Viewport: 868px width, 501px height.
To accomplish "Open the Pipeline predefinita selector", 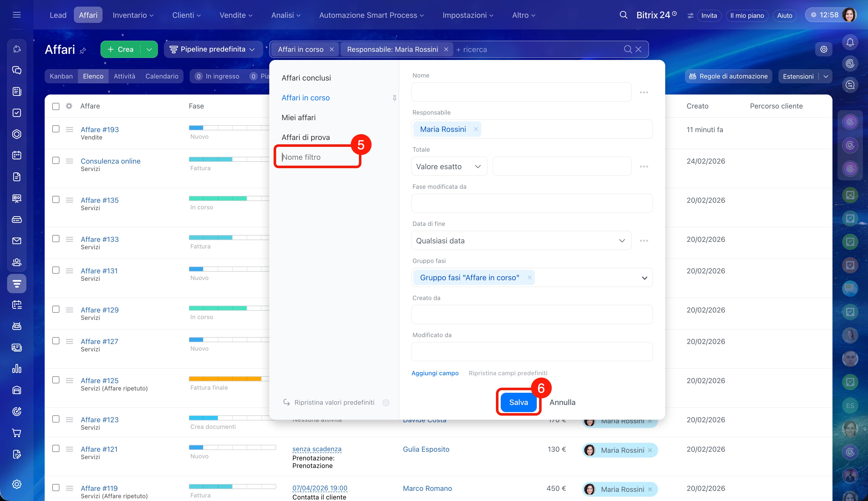I will tap(213, 50).
